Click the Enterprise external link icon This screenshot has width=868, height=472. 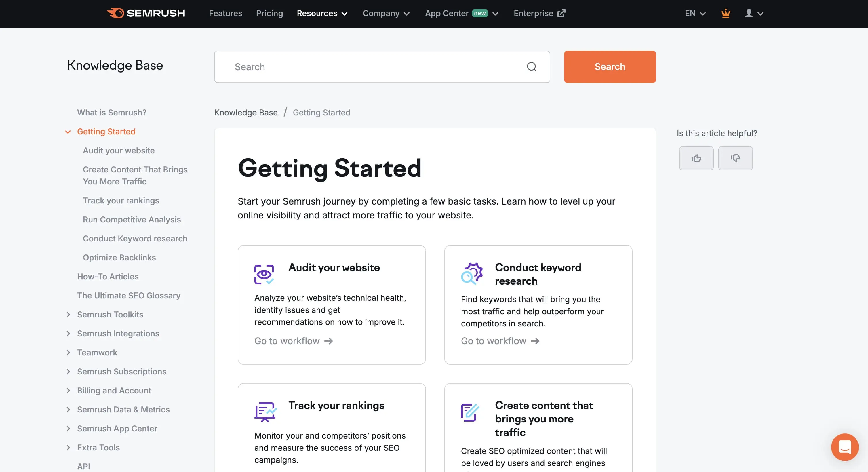pyautogui.click(x=562, y=13)
